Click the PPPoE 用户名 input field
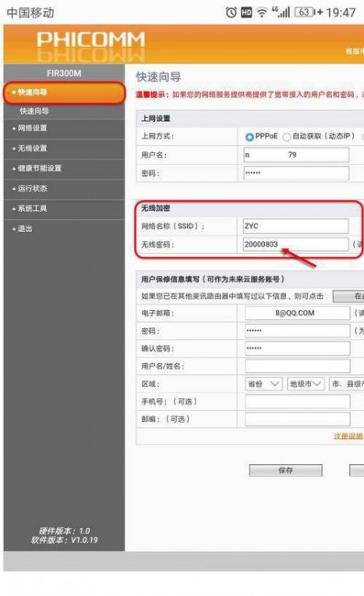The height and width of the screenshot is (596, 364). click(296, 155)
